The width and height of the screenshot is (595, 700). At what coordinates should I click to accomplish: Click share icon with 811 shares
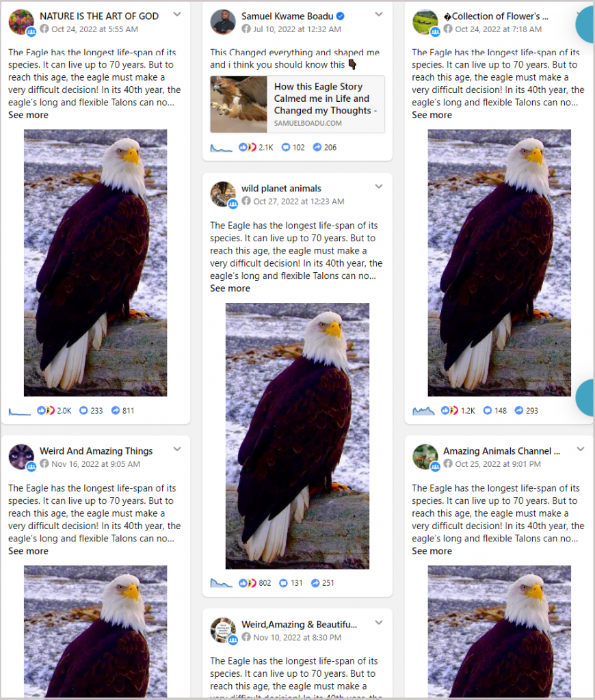pos(116,410)
